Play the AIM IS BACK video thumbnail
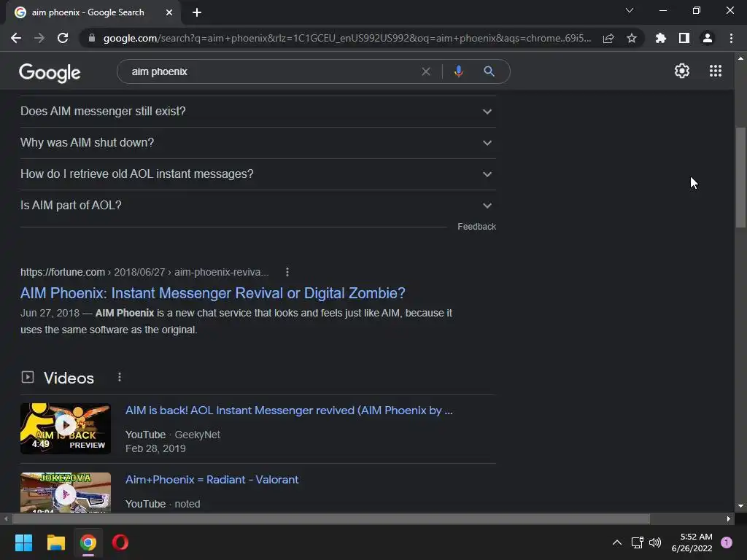The image size is (747, 560). (x=66, y=429)
